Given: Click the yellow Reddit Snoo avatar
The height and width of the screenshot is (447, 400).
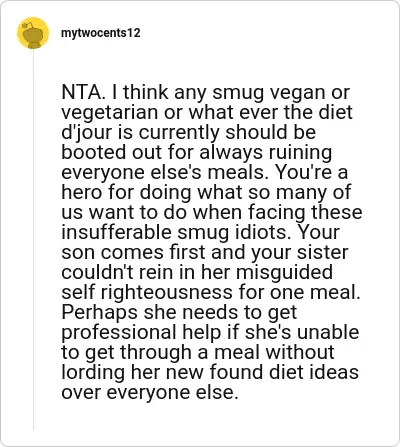Looking at the screenshot, I should 33,33.
